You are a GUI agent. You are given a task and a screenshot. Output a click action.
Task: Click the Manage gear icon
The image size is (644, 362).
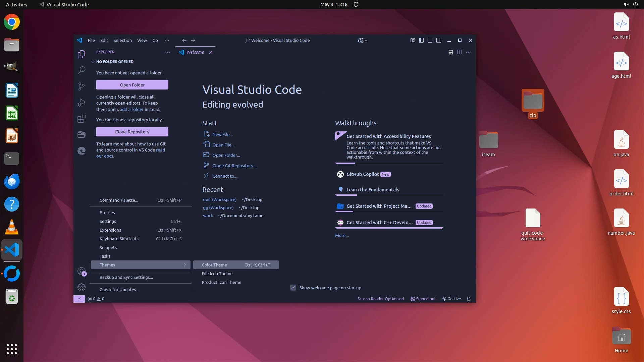82,287
